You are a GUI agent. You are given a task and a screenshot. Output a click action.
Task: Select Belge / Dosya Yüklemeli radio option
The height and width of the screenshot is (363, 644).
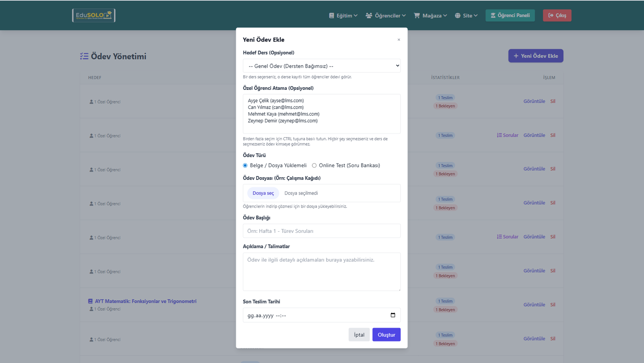coord(245,166)
